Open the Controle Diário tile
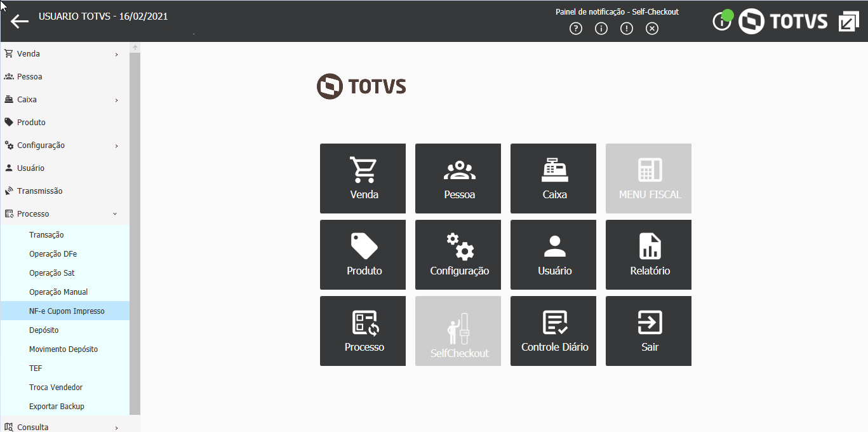 [553, 331]
